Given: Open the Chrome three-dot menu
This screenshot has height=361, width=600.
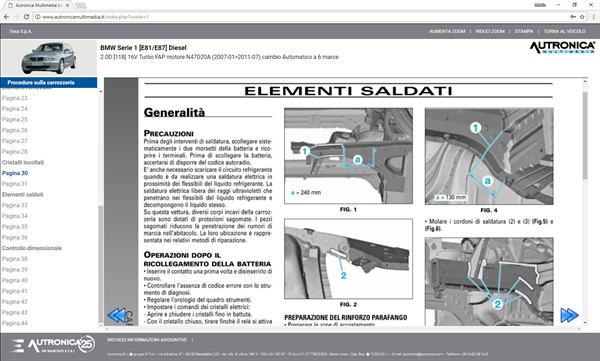Looking at the screenshot, I should pyautogui.click(x=593, y=17).
